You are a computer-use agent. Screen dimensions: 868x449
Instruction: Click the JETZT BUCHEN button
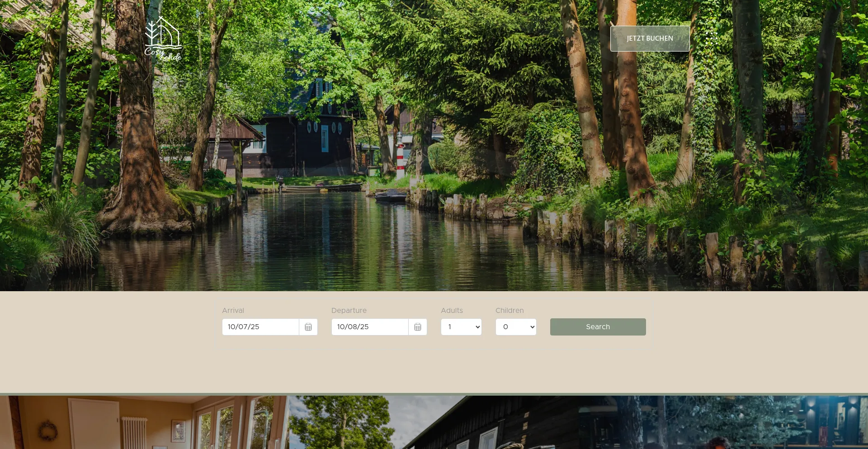[650, 38]
